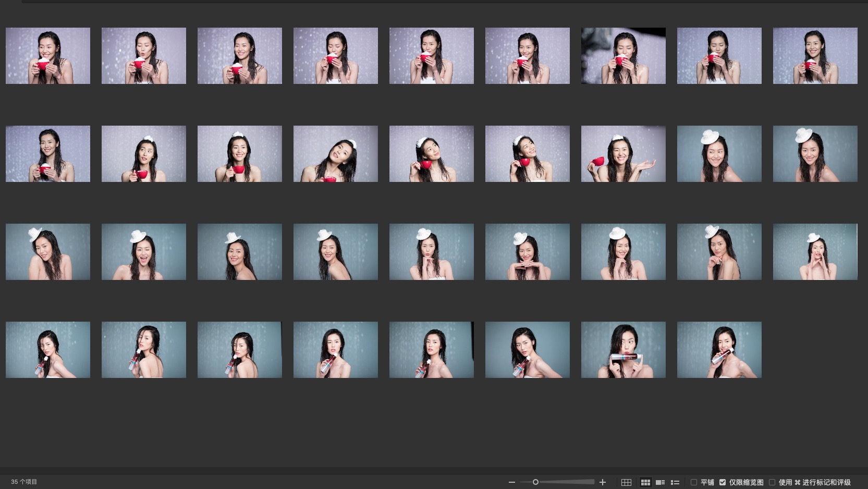Viewport: 868px width, 489px height.
Task: Select photo with open palm and red cup
Action: [x=623, y=154]
